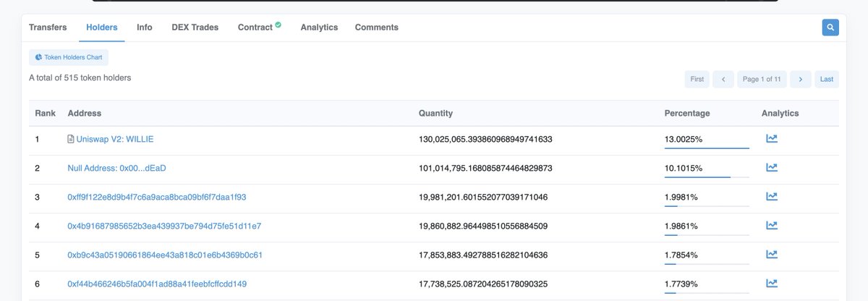The width and height of the screenshot is (868, 301).
Task: Click the Page 1 of 11 indicator
Action: [762, 80]
